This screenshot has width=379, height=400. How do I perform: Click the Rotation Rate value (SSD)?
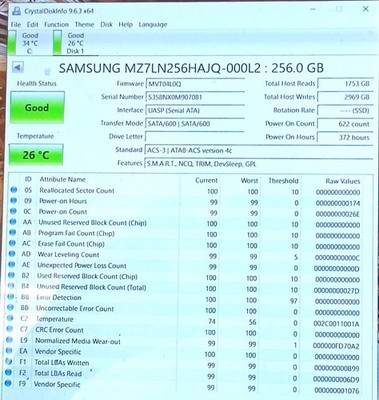pyautogui.click(x=345, y=111)
